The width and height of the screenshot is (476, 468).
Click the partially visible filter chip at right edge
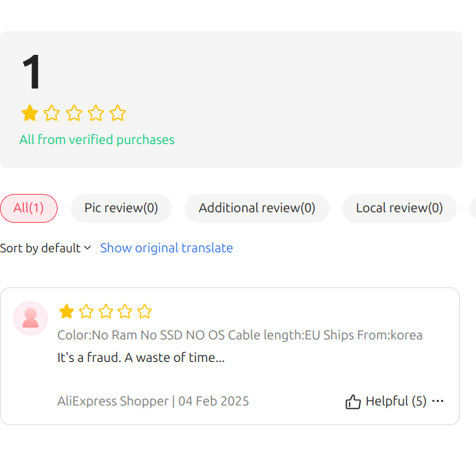[473, 208]
